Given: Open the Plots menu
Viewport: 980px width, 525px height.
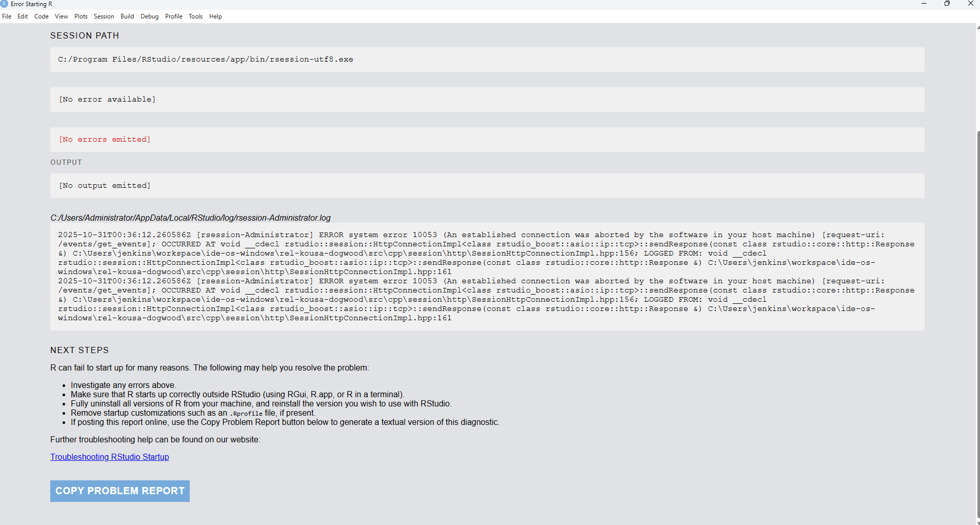Looking at the screenshot, I should 81,16.
